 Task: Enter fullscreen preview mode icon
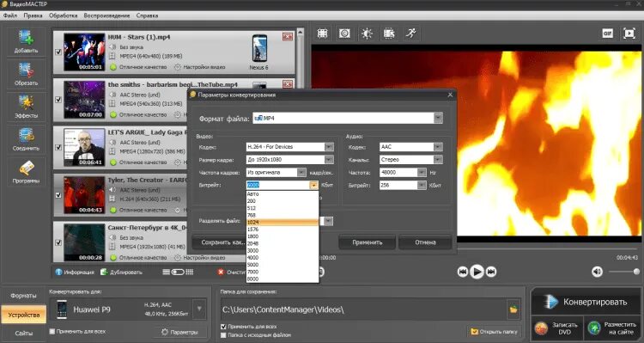coord(629,34)
